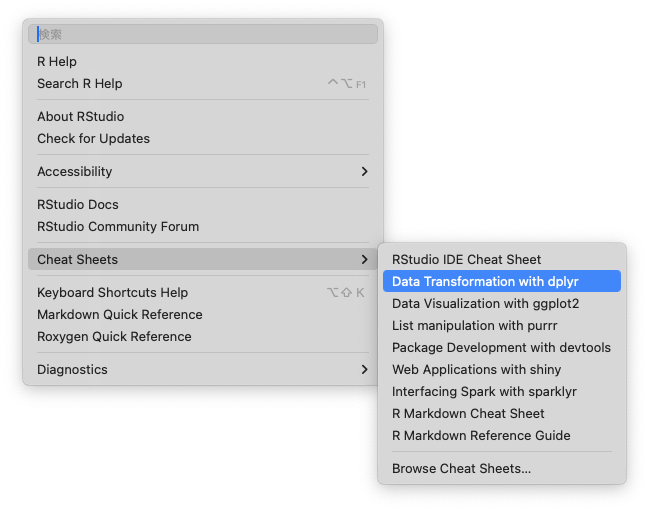Choose Check for Updates
649x511 pixels.
pos(94,139)
